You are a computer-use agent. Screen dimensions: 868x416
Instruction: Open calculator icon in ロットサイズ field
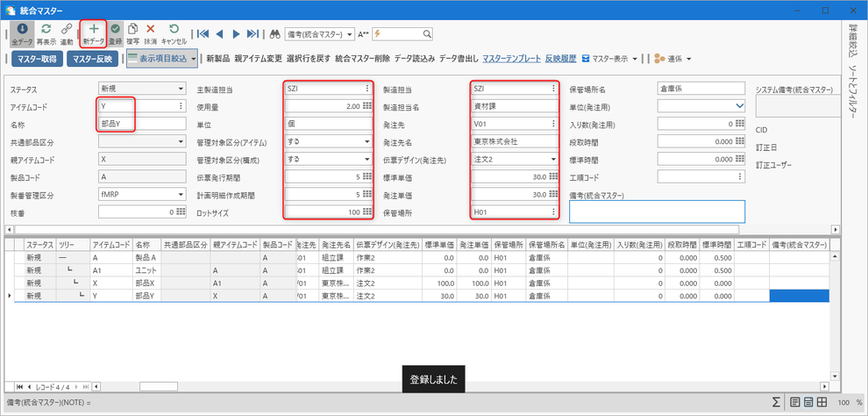point(367,212)
